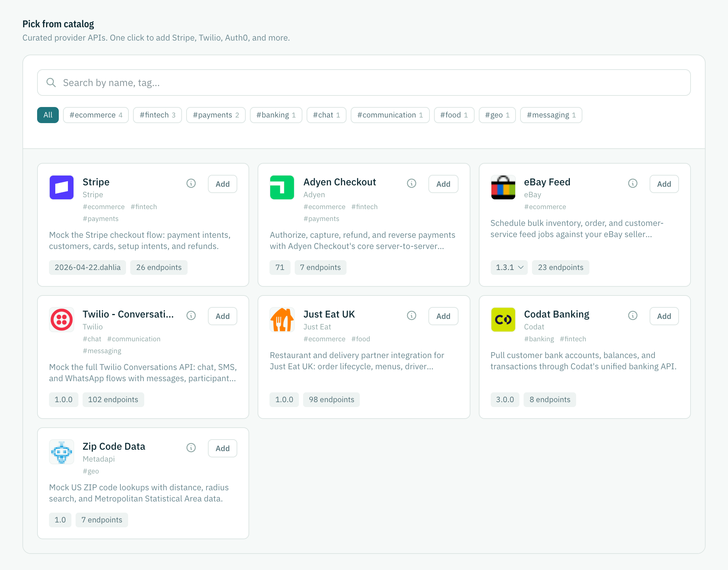The width and height of the screenshot is (728, 570).
Task: Focus the Search by name, tag field
Action: click(x=364, y=83)
